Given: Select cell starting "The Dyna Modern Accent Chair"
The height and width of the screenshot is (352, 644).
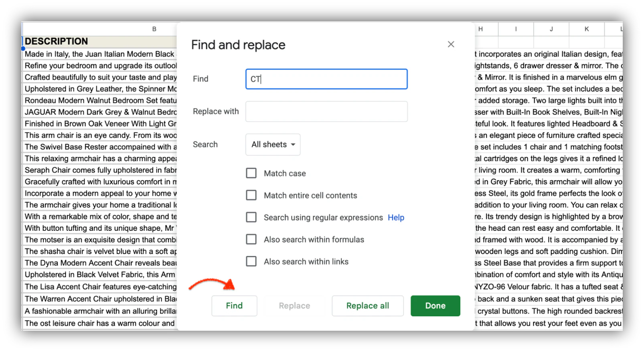Looking at the screenshot, I should pos(100,264).
